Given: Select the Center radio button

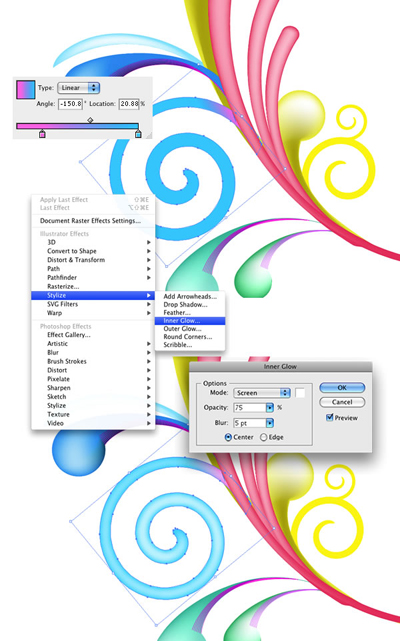Looking at the screenshot, I should 228,437.
